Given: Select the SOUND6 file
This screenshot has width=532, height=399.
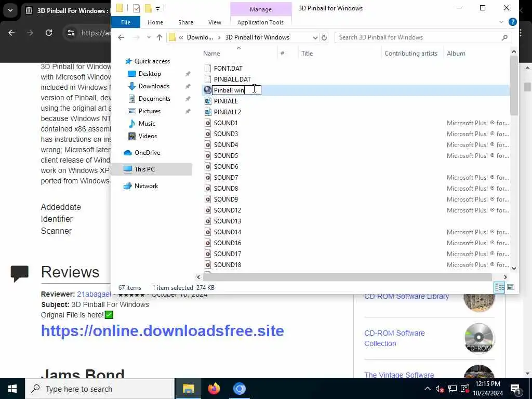Looking at the screenshot, I should tap(225, 167).
